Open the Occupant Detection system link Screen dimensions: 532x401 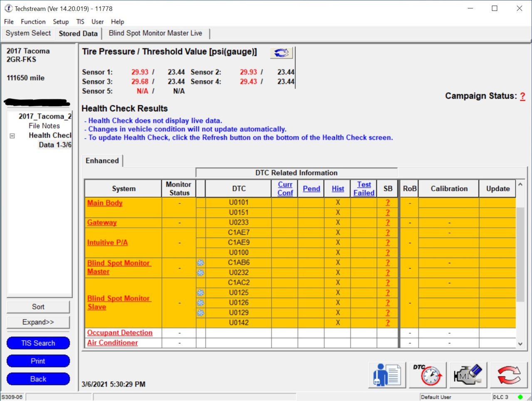[120, 333]
